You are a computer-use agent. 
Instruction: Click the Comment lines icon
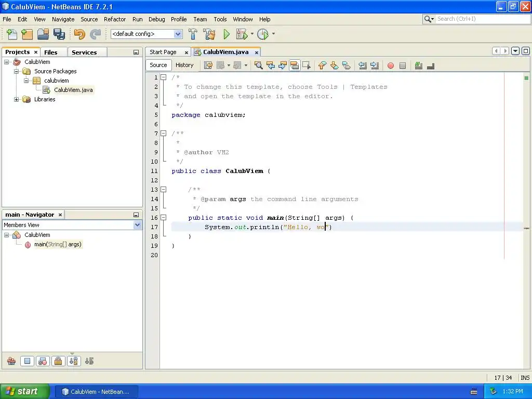click(x=418, y=65)
